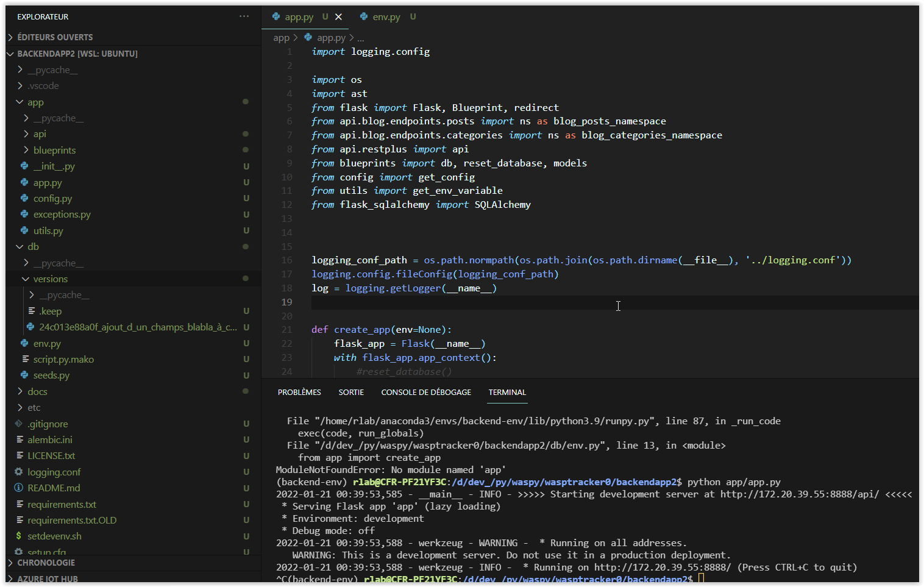Click the Python icon on the app.py tab
This screenshot has height=587, width=924.
275,17
